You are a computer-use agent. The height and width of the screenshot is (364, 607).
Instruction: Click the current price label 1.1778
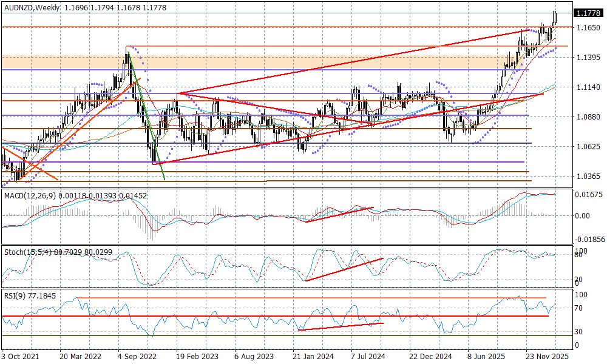588,13
